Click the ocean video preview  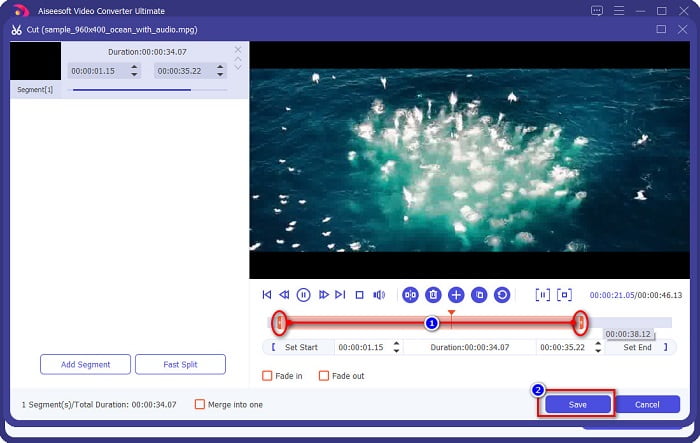point(470,160)
